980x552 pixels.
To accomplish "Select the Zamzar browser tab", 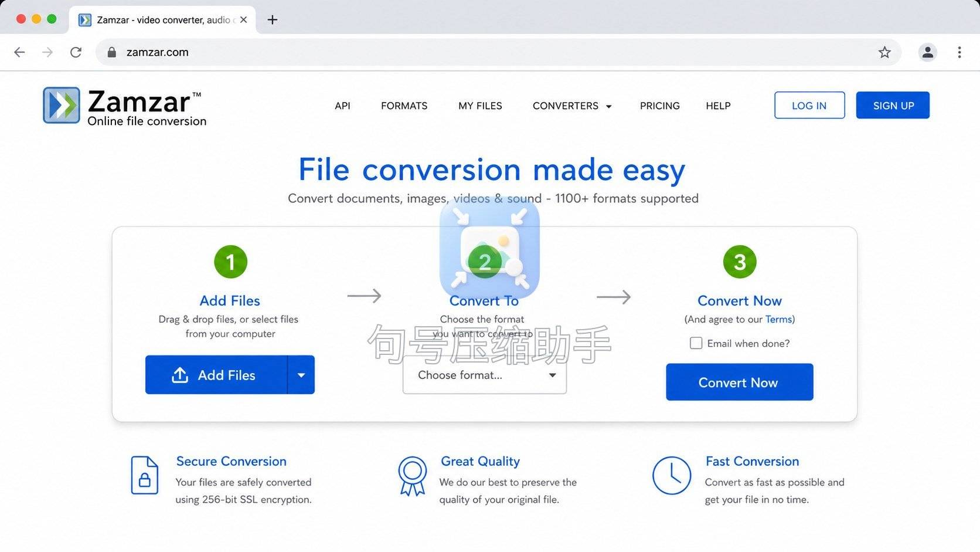I will [162, 20].
